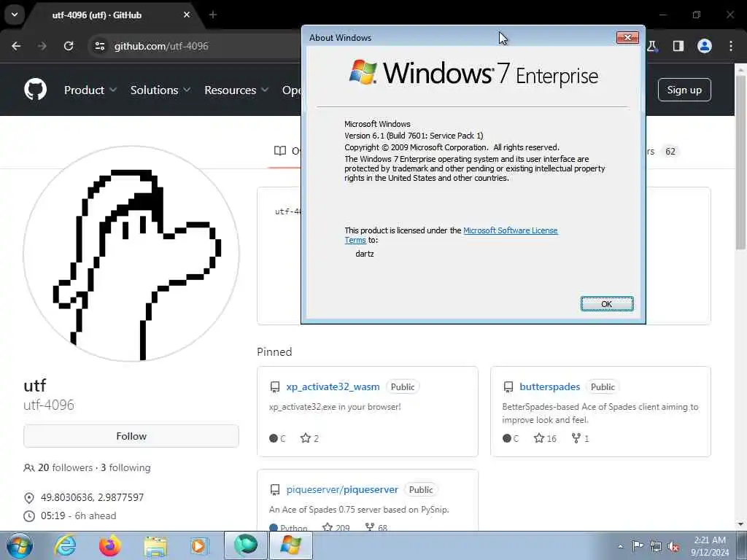Click the utf-4096 username text
The width and height of the screenshot is (747, 560).
[49, 405]
